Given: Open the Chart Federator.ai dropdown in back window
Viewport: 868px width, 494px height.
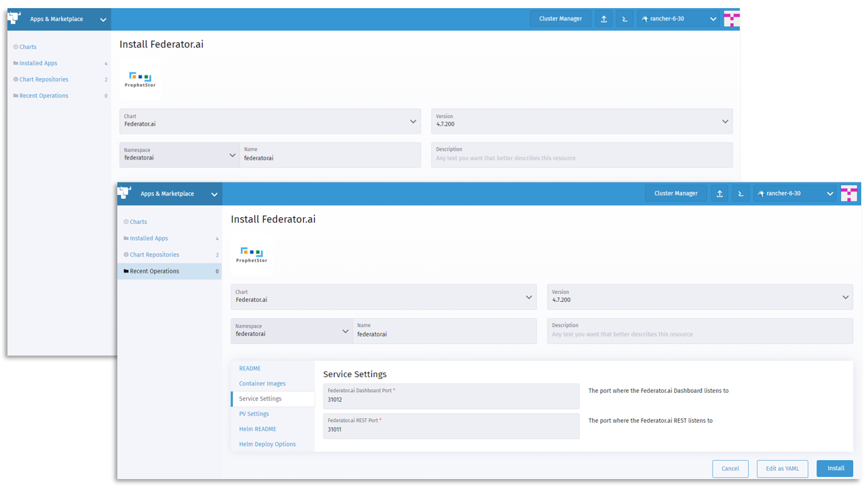Looking at the screenshot, I should tap(270, 121).
